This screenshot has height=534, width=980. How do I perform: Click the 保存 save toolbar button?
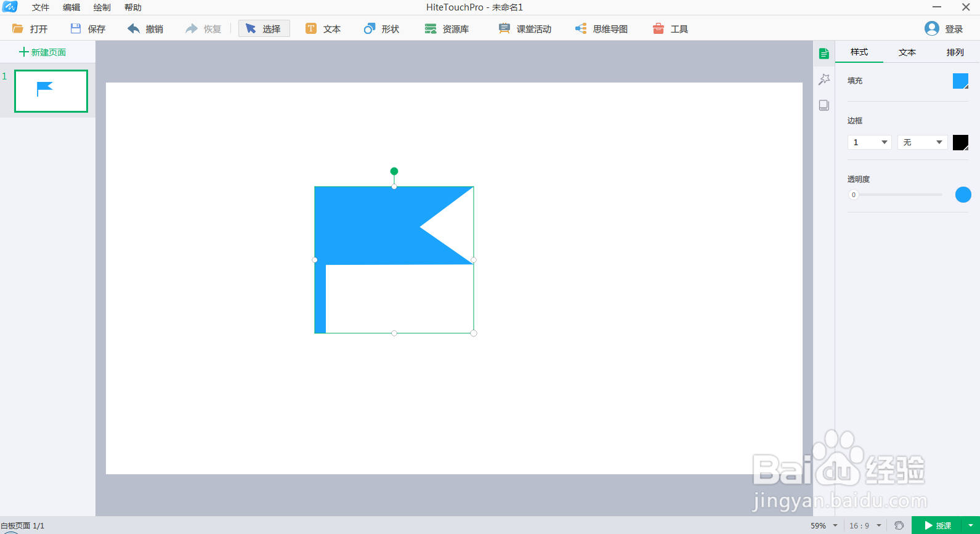point(87,29)
